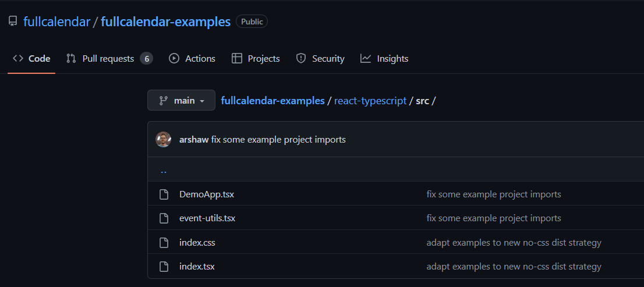Click the file icon beside DemoApp.tsx
The image size is (644, 287).
coord(164,194)
